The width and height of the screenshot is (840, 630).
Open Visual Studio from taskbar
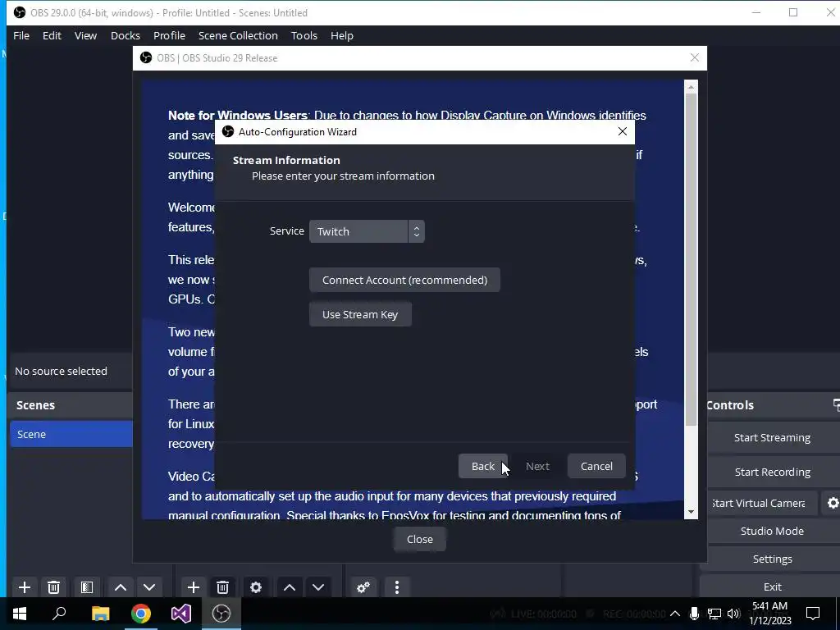tap(181, 614)
